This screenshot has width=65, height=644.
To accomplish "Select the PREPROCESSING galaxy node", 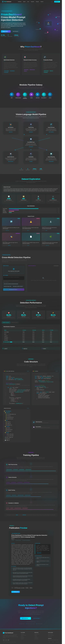I will point(18,95).
